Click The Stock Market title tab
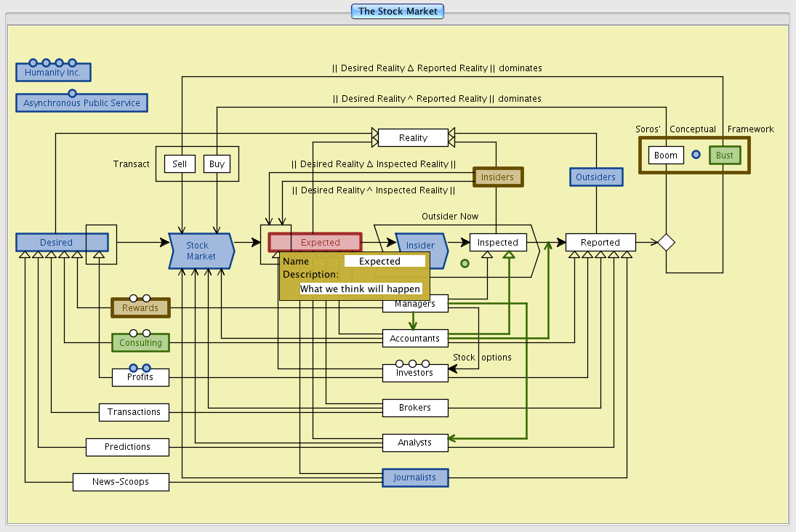The image size is (796, 532). click(398, 11)
